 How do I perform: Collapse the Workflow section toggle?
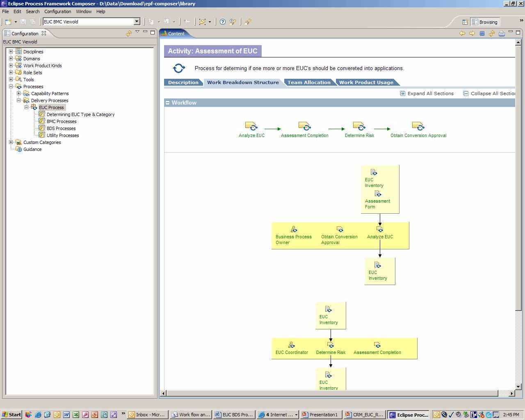coord(168,103)
